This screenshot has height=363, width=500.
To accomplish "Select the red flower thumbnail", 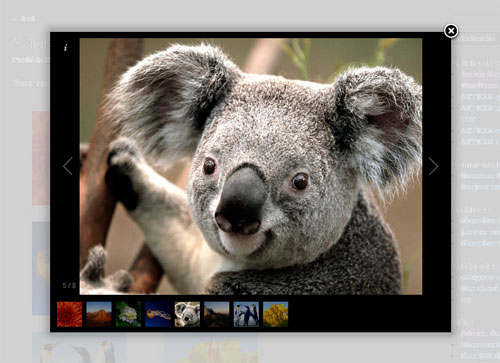I will pos(69,314).
